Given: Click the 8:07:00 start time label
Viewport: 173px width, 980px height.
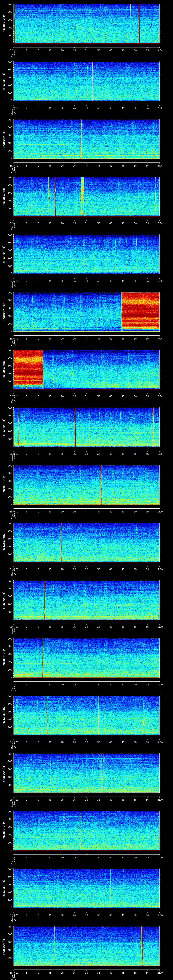Looking at the screenshot, I should point(14,396).
